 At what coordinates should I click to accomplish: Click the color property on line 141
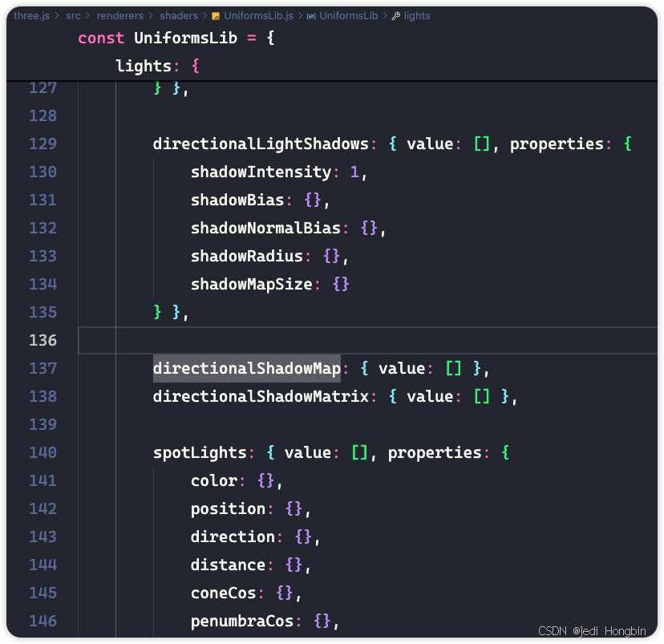point(214,480)
